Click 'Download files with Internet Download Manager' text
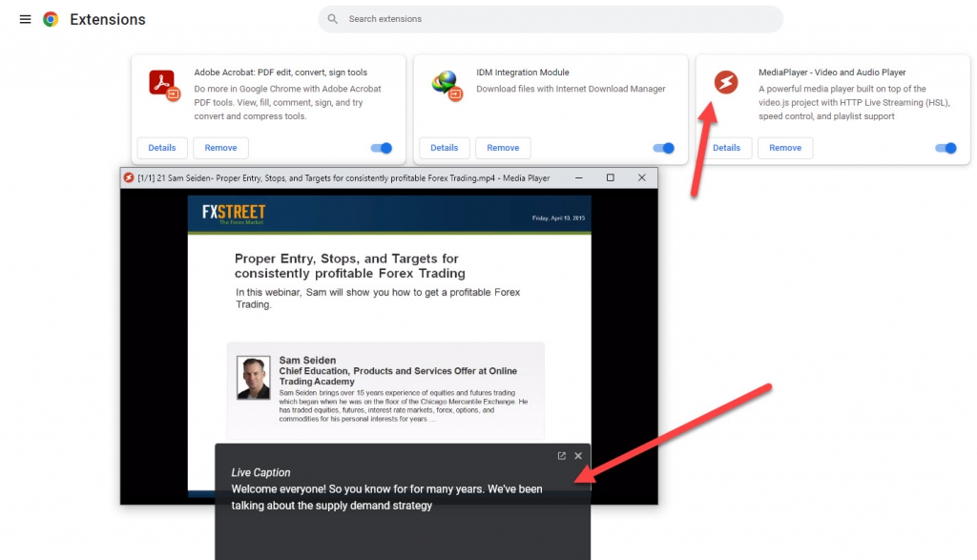Viewport: 977px width, 560px height. pyautogui.click(x=571, y=89)
